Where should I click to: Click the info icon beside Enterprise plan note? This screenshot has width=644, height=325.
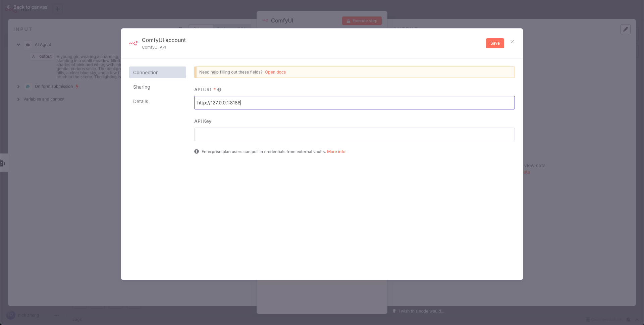click(197, 152)
